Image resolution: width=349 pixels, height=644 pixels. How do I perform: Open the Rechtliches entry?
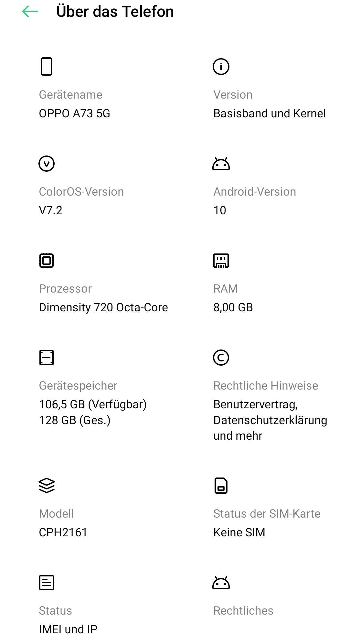pyautogui.click(x=243, y=610)
